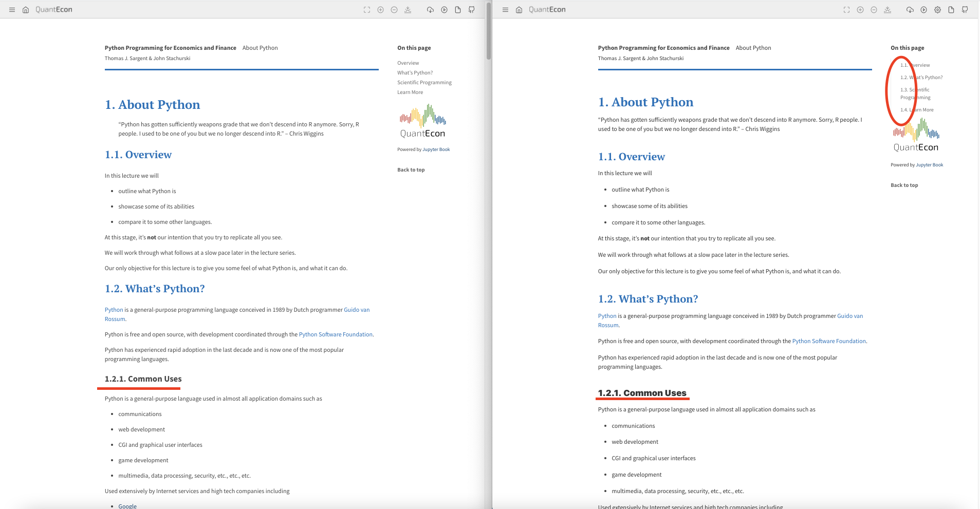Click the QuantEcon bar-chart logo in right sidebar
Screen dimensions: 980x509
pyautogui.click(x=916, y=135)
